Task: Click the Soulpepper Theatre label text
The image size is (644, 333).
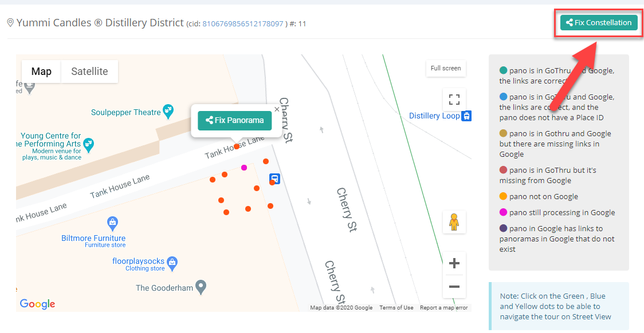Action: coord(126,112)
